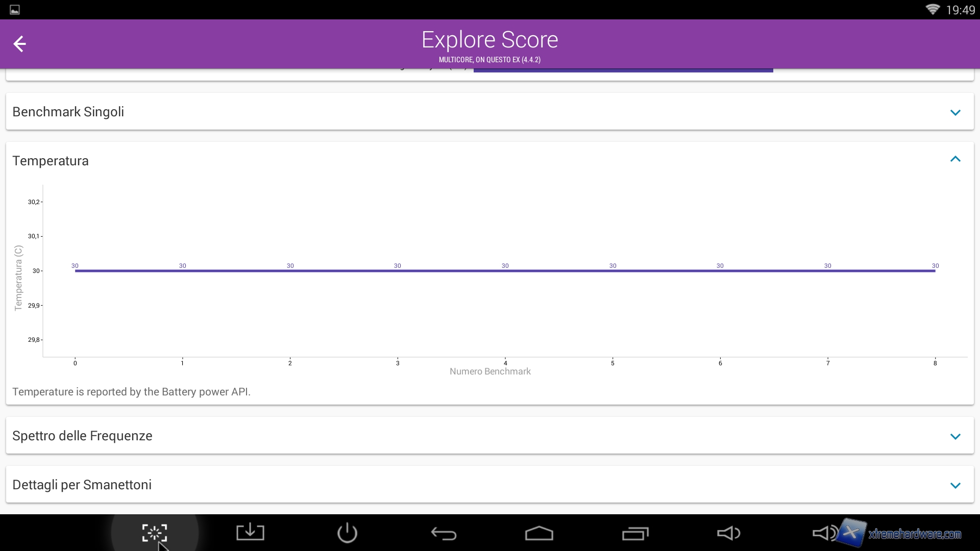
Task: Tap the Wi-Fi status icon
Action: coord(932,10)
